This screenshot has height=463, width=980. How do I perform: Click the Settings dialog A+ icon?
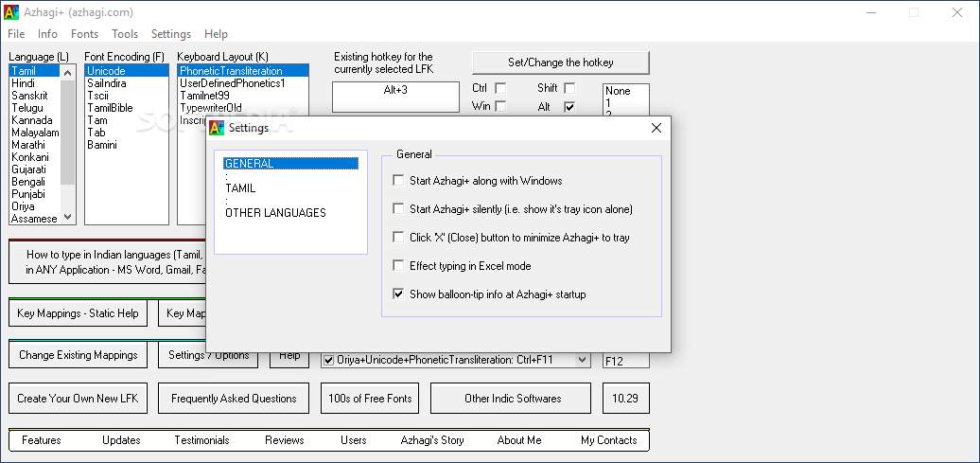click(217, 128)
